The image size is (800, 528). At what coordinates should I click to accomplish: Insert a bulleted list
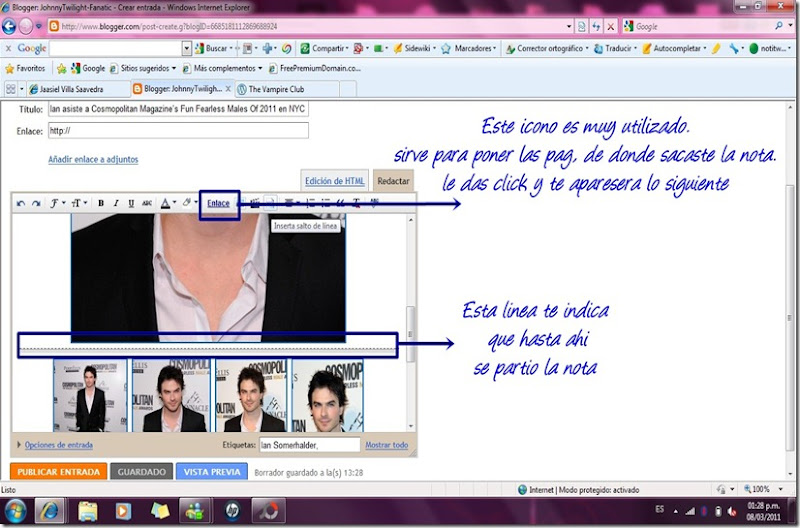tap(326, 203)
